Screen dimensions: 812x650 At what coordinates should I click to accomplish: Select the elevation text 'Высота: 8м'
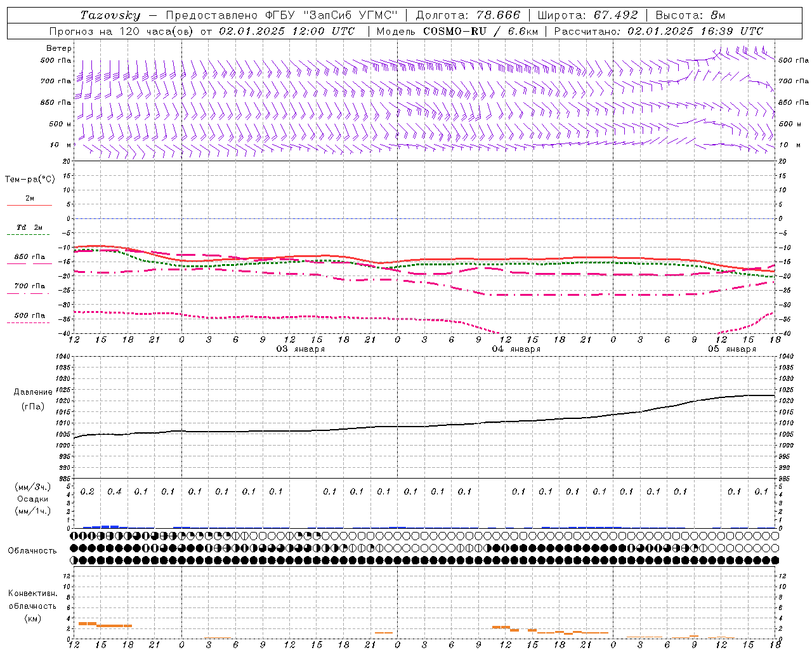[690, 15]
